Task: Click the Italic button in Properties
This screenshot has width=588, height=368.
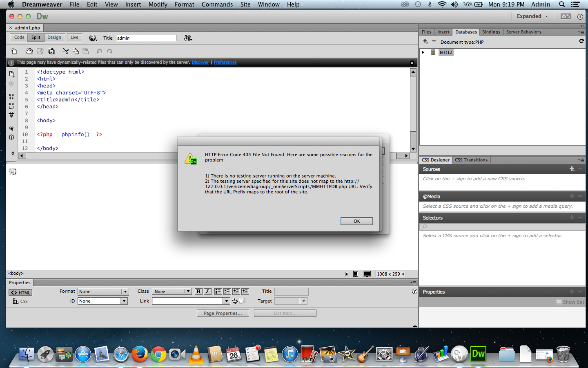Action: (207, 292)
